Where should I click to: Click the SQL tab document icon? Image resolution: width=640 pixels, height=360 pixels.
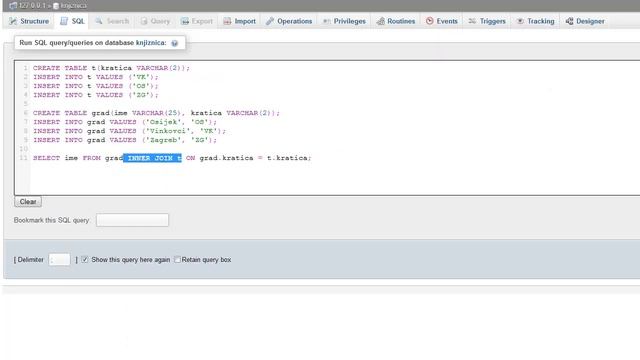pos(64,21)
